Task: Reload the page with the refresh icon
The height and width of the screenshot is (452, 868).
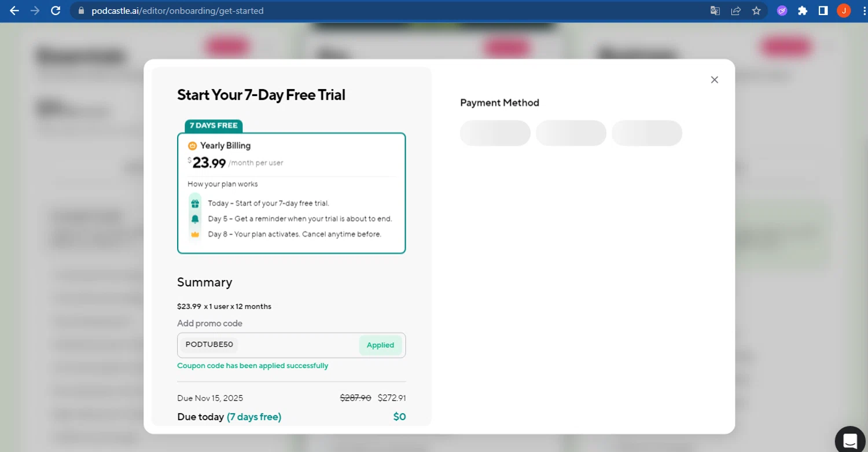Action: 56,10
